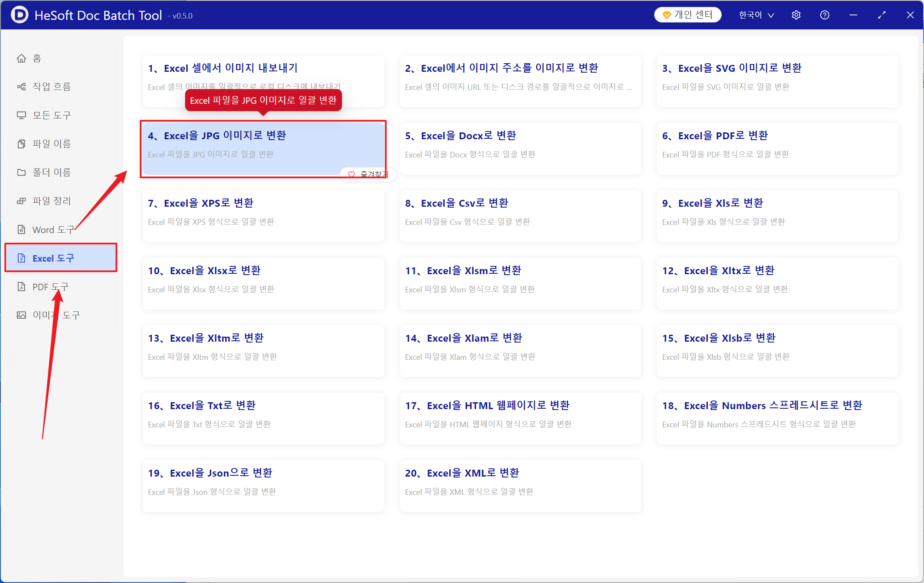Viewport: 924px width, 583px height.
Task: Open 'Excel을 JPG 이미지로 변환' card
Action: pyautogui.click(x=263, y=149)
